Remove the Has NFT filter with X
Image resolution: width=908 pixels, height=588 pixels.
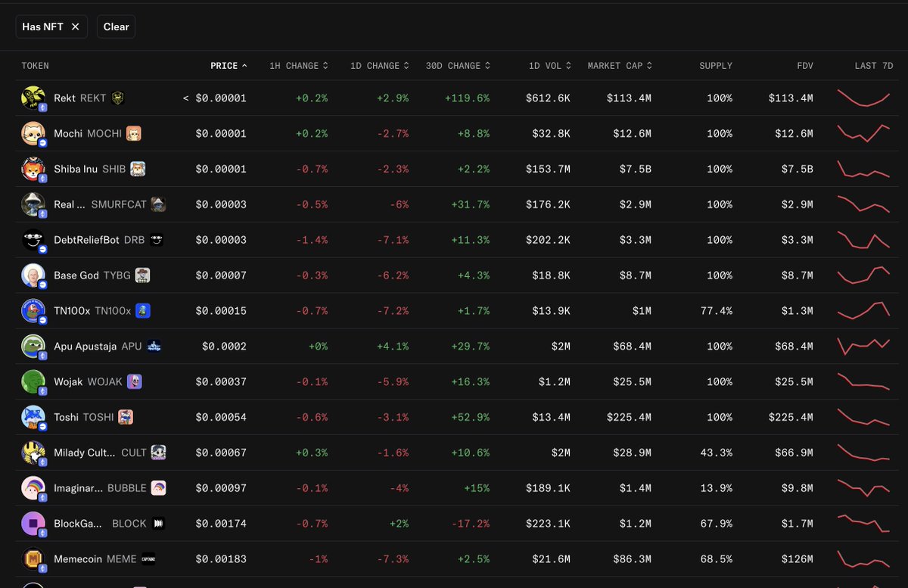point(75,26)
